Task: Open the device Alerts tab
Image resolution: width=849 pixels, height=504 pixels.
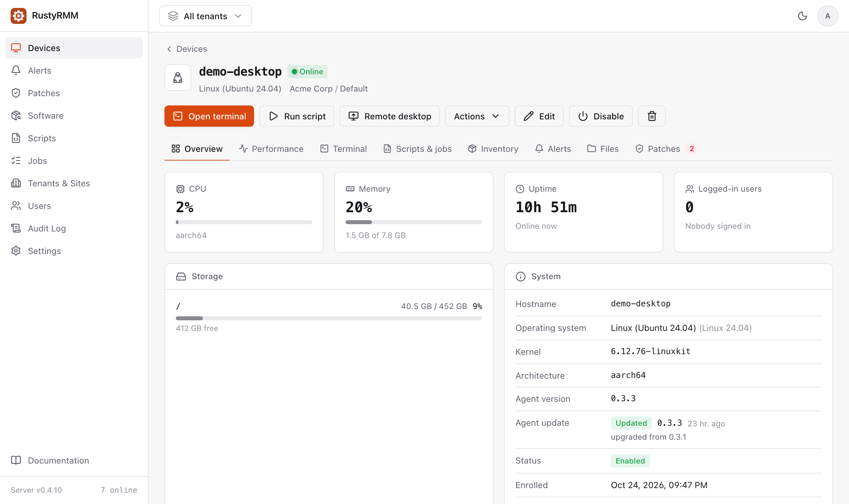Action: [x=553, y=149]
